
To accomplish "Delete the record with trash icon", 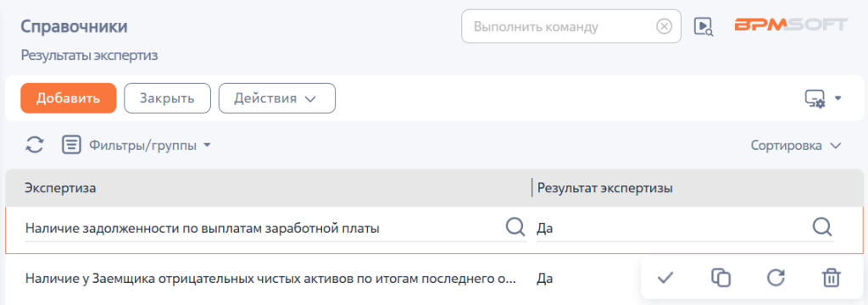I will (831, 278).
